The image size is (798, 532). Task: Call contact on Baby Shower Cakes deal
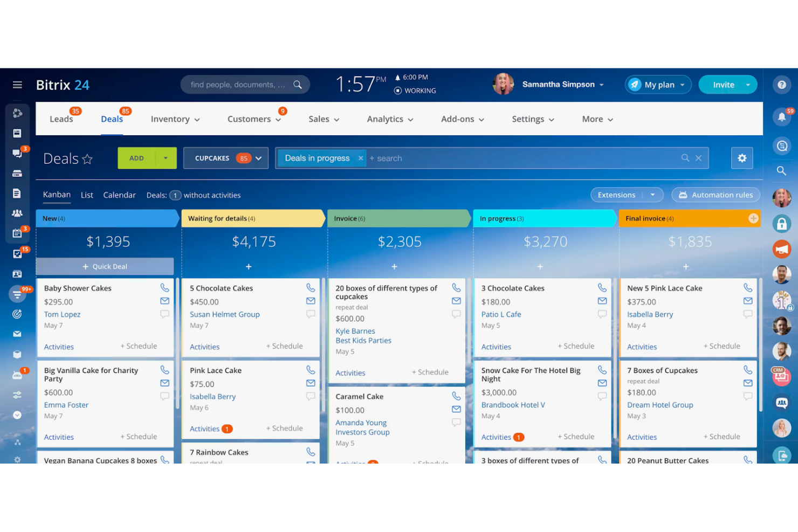[x=164, y=288]
